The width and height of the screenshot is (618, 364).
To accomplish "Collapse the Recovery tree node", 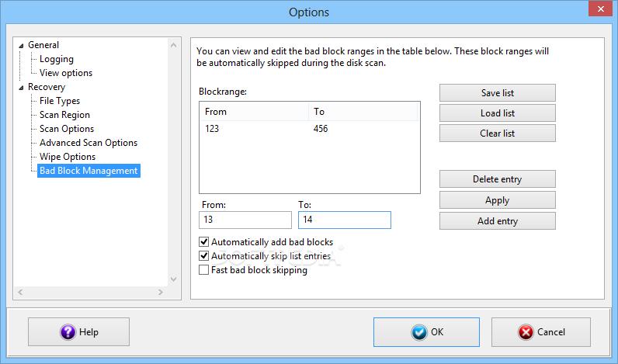I will 21,88.
